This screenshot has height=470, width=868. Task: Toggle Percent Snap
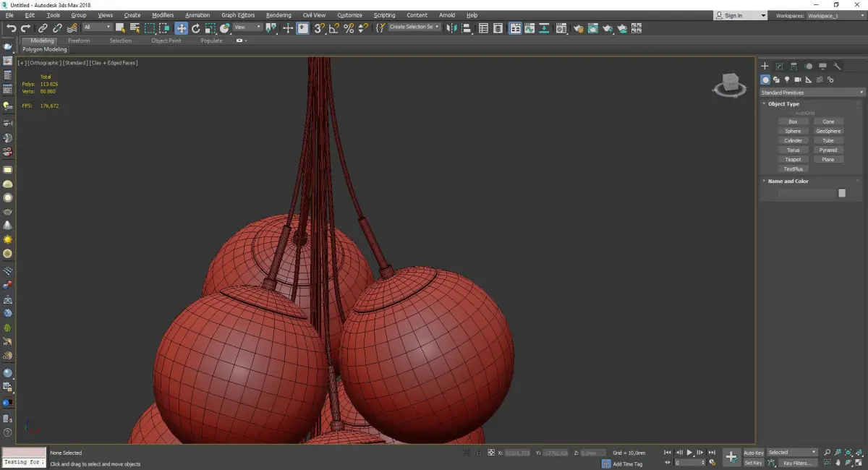tap(349, 28)
